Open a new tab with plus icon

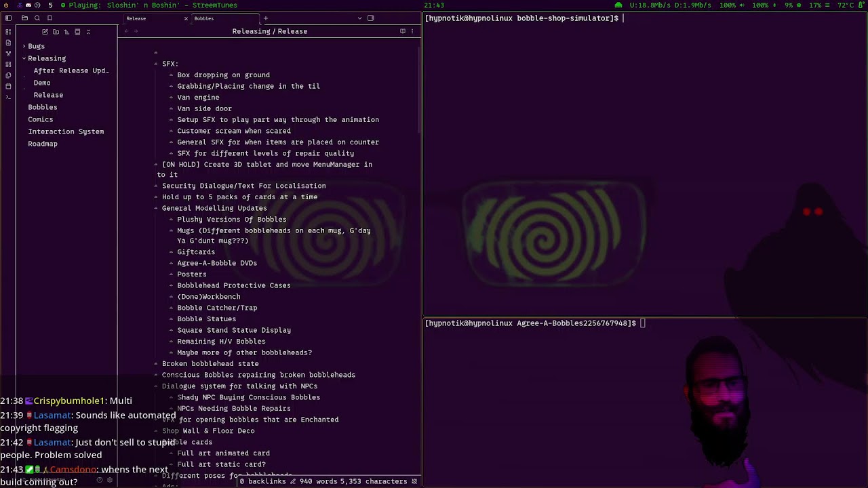266,18
